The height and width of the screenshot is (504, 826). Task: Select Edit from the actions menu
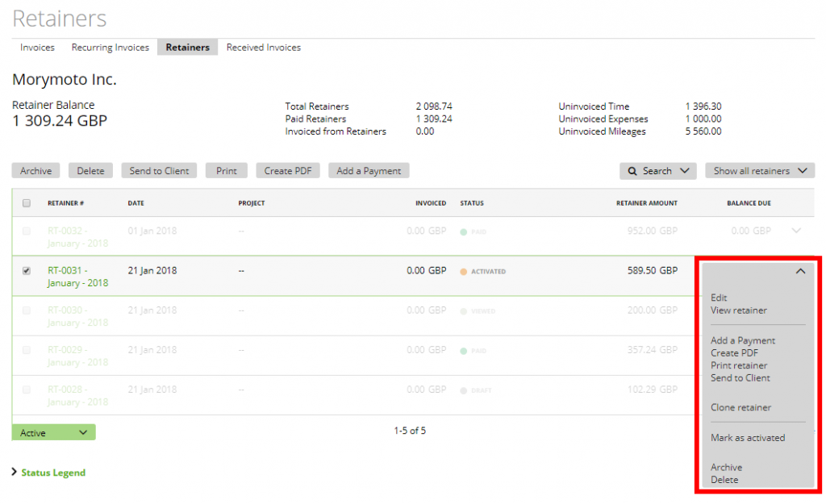(719, 298)
